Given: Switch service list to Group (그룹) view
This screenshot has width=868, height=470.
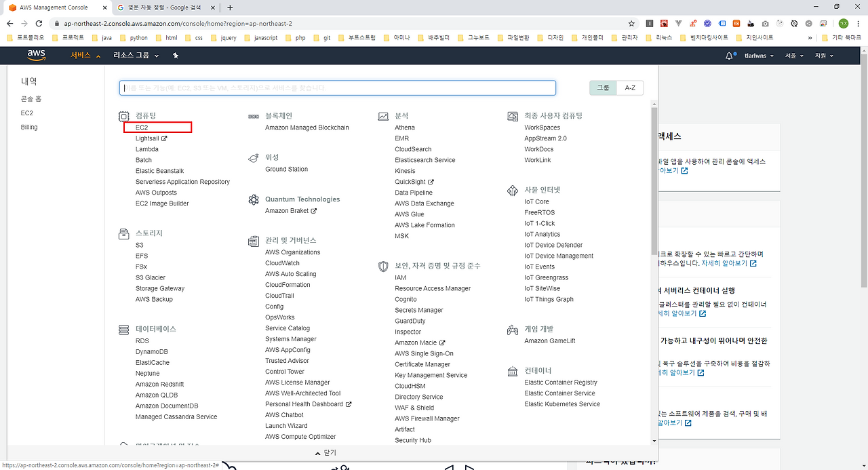Looking at the screenshot, I should [x=603, y=87].
